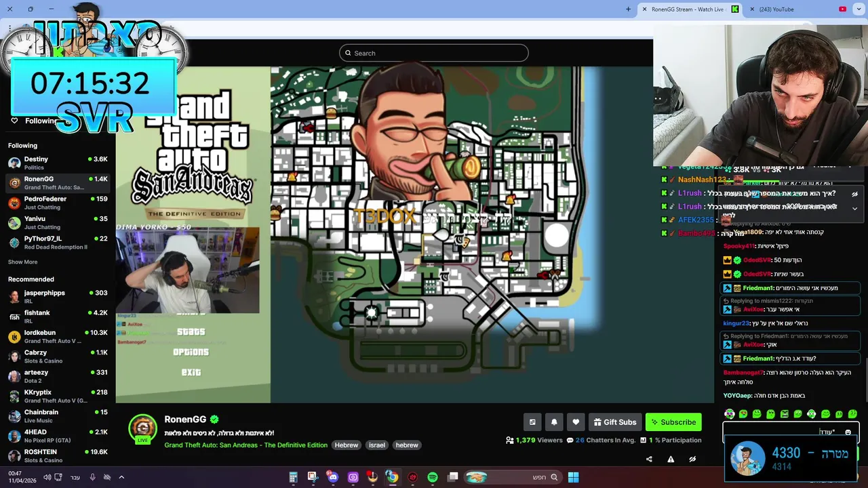
Task: Click the share stream icon
Action: click(649, 459)
